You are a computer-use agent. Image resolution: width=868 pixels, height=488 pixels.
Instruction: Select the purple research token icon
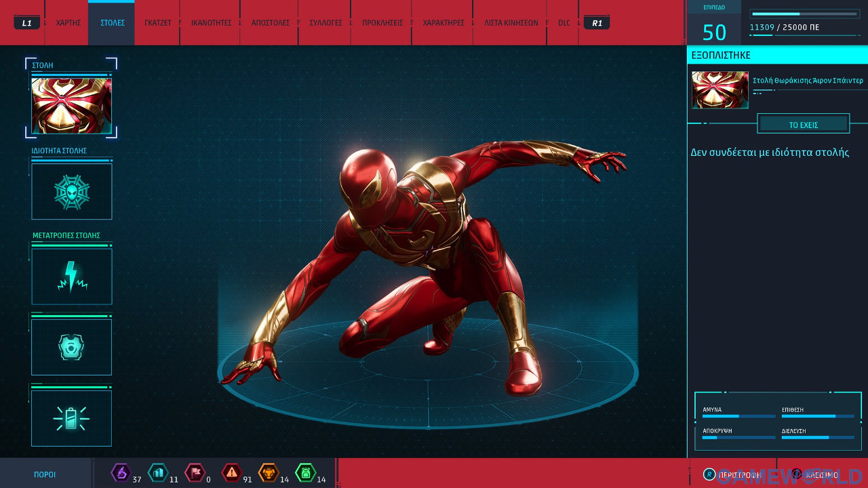121,472
